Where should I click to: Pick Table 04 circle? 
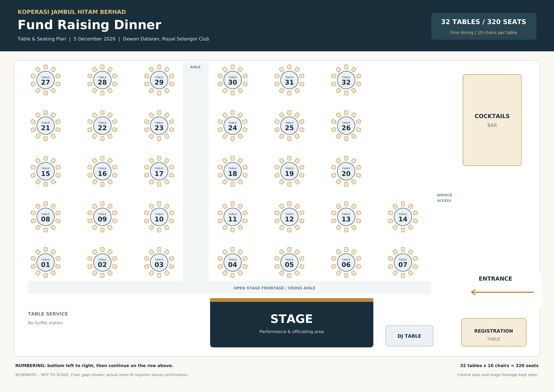(233, 262)
